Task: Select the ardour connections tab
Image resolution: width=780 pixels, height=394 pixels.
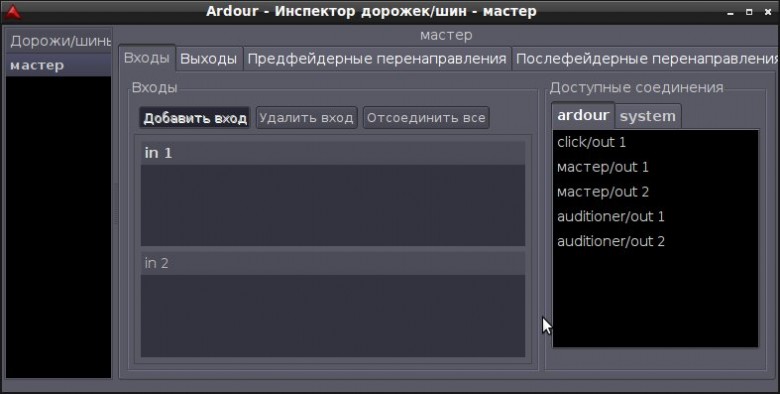Action: pos(583,115)
